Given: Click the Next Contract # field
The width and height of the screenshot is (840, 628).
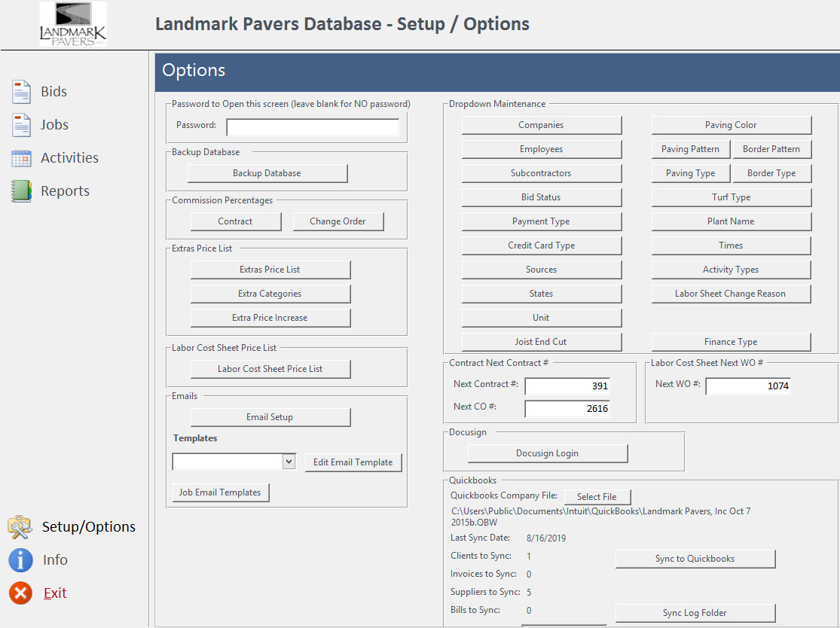Looking at the screenshot, I should (567, 386).
